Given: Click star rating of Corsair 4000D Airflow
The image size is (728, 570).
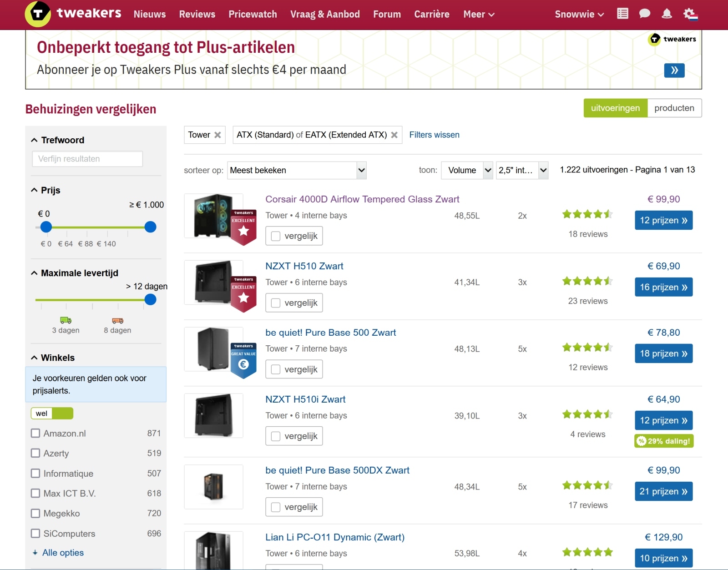Looking at the screenshot, I should pyautogui.click(x=588, y=214).
